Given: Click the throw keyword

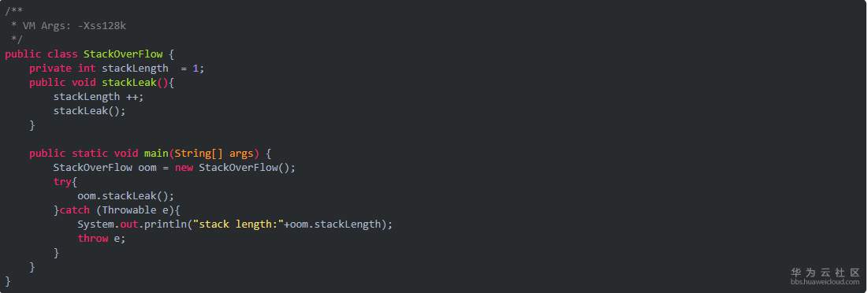Looking at the screenshot, I should click(92, 239).
